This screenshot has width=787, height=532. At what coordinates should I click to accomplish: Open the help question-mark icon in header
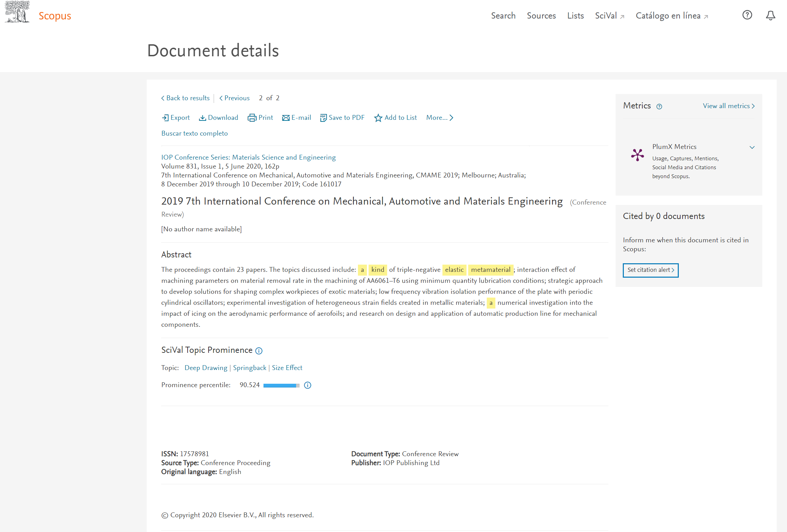747,15
